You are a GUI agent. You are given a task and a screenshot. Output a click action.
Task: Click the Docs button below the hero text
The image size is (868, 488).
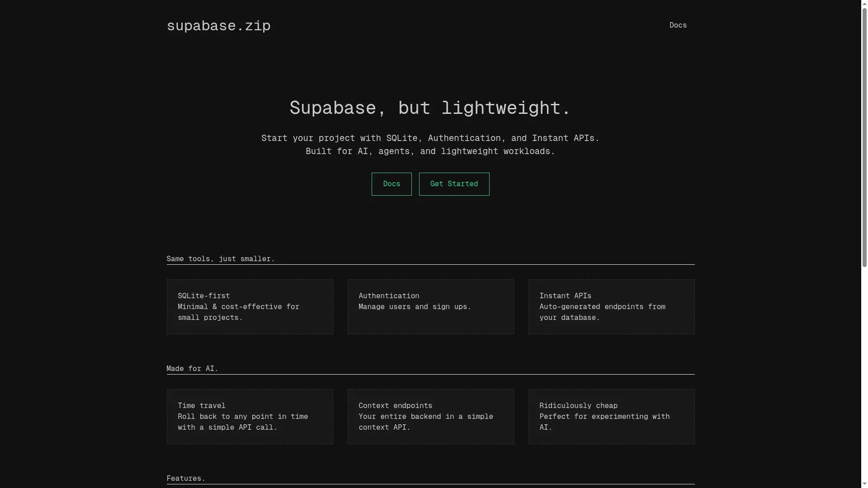(x=392, y=184)
